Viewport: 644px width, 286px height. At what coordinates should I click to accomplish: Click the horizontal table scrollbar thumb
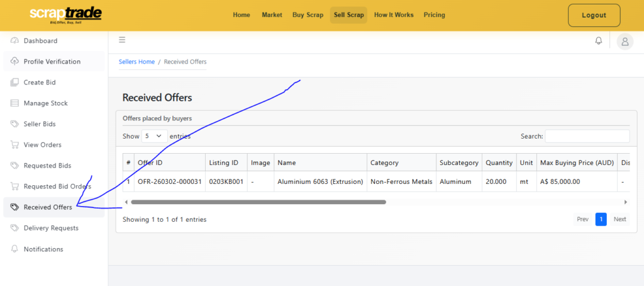(258, 202)
